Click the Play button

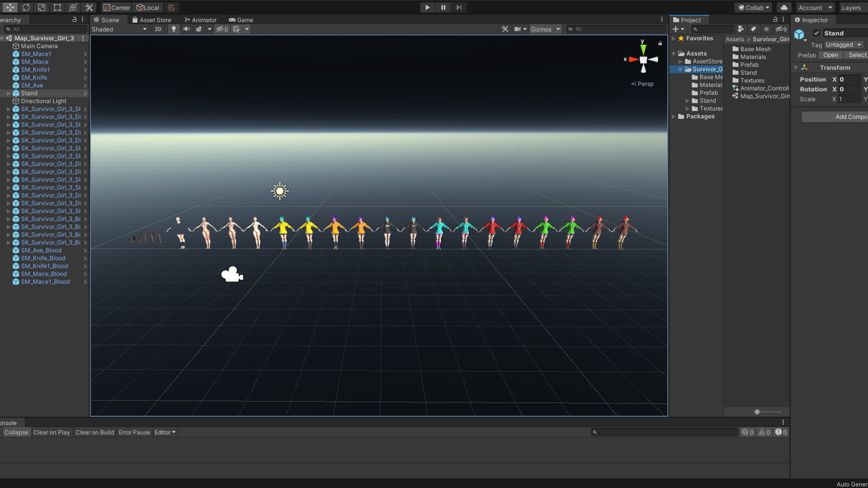(427, 7)
